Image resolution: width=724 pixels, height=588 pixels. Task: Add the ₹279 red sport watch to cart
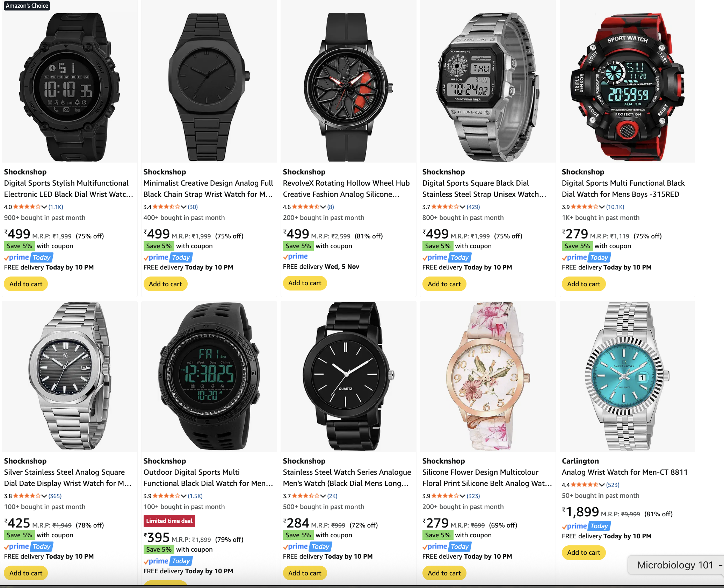coord(584,284)
